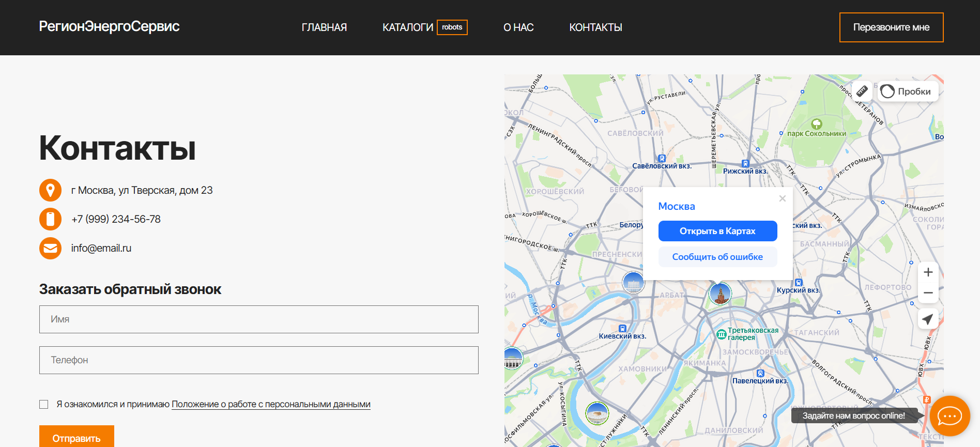The width and height of the screenshot is (980, 447).
Task: Click the orange location pin icon
Action: pos(50,190)
